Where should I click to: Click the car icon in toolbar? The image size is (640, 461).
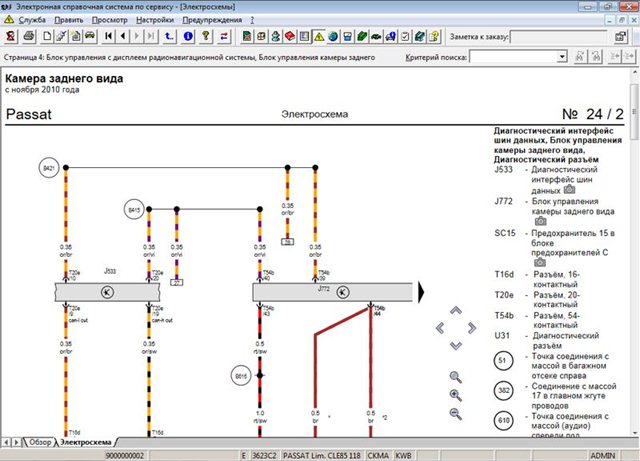90,36
